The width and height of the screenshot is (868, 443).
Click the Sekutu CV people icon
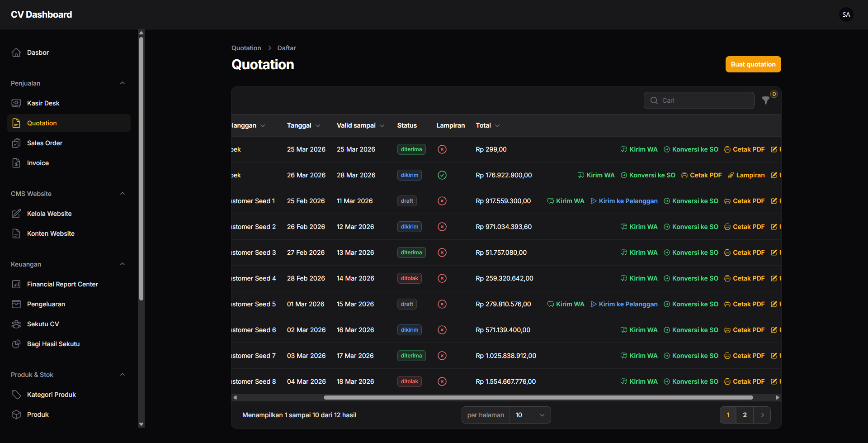point(16,324)
